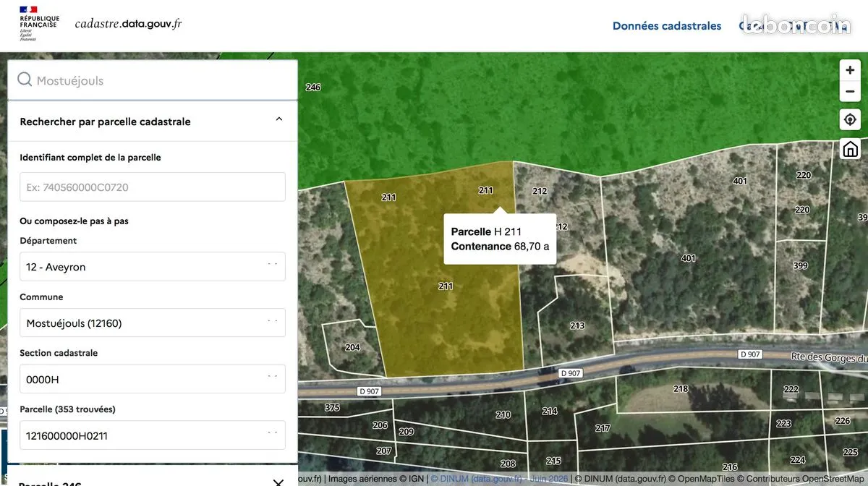The image size is (868, 486).
Task: Select parcel 375 on the map
Action: 332,408
